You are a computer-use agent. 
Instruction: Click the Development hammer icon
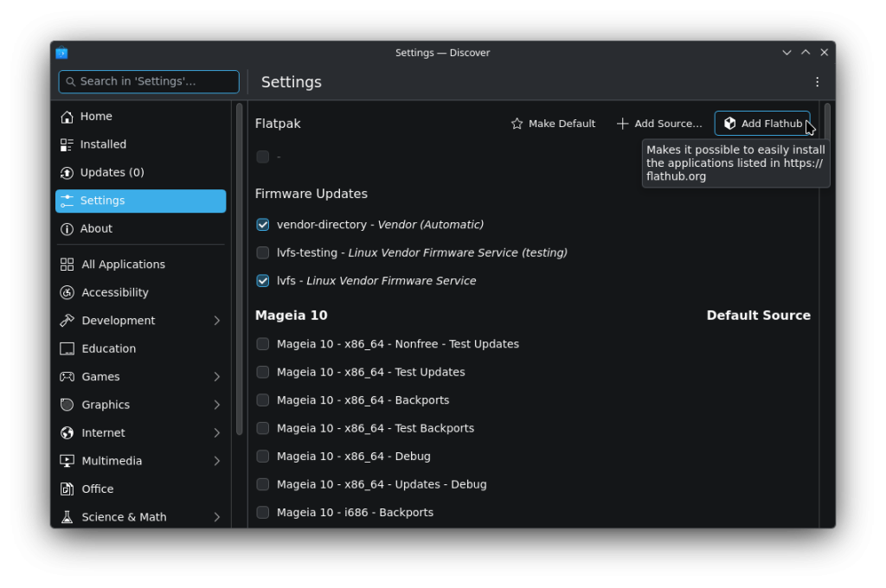pos(67,321)
